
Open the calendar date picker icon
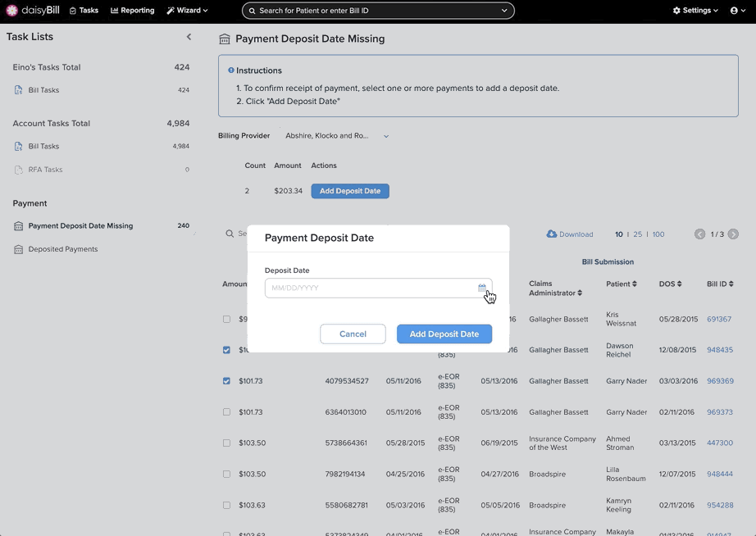tap(481, 288)
